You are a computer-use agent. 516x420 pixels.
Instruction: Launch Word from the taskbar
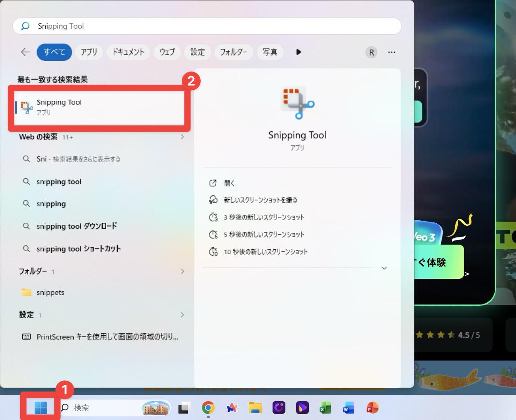pyautogui.click(x=349, y=408)
